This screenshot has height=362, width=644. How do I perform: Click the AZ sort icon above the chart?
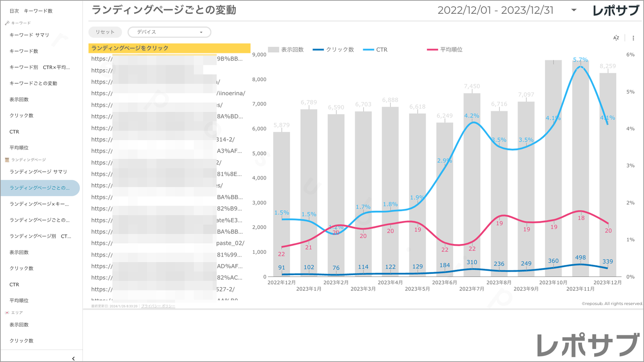tap(616, 38)
